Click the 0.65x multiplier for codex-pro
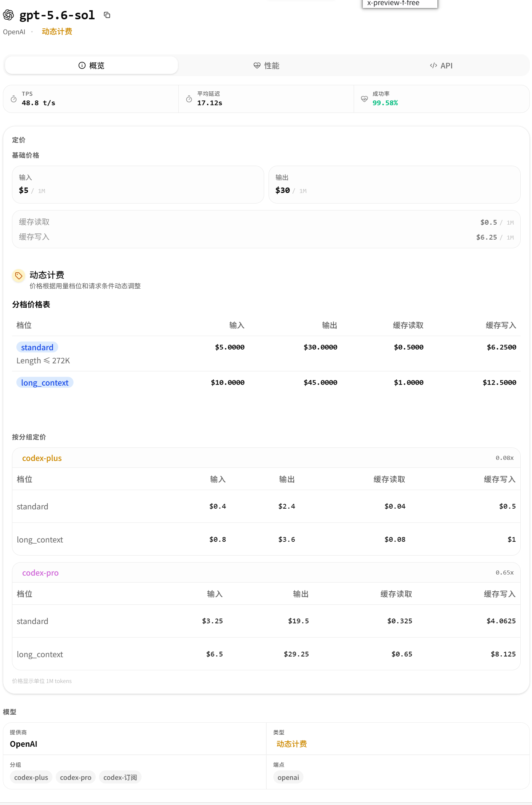This screenshot has height=805, width=532. (505, 573)
